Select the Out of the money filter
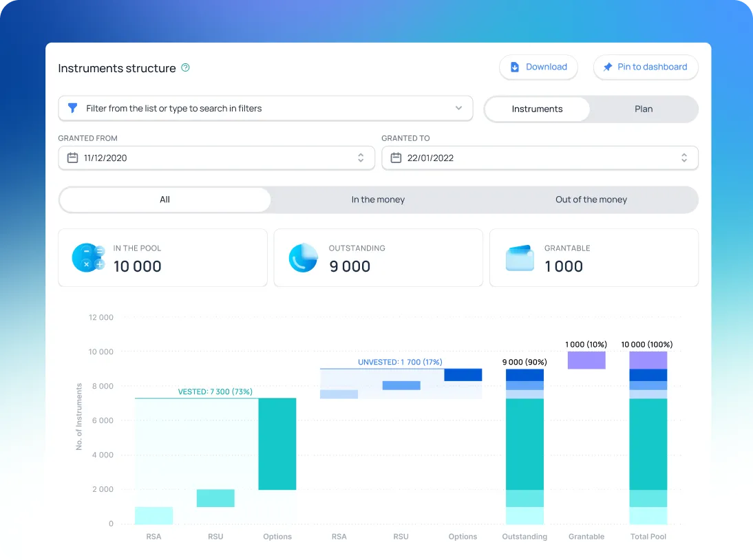Viewport: 753px width, 560px height. (591, 200)
